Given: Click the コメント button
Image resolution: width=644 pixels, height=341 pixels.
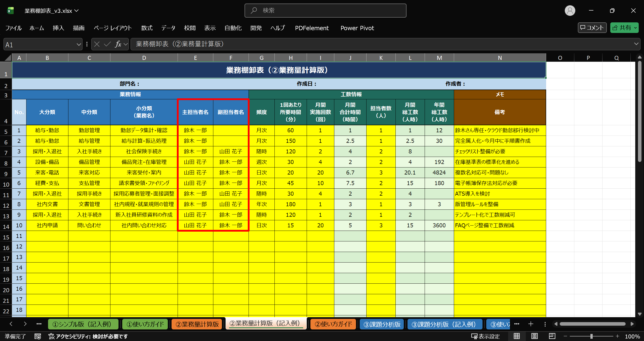Looking at the screenshot, I should click(x=592, y=28).
